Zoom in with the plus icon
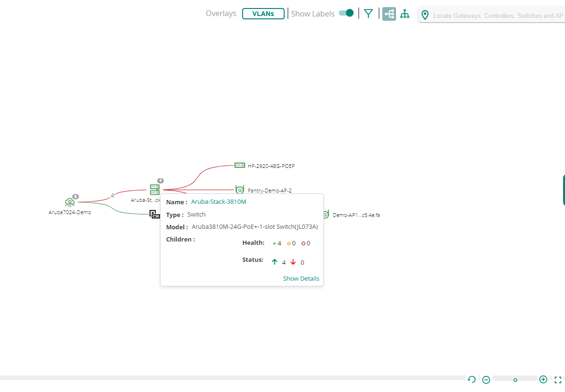The width and height of the screenshot is (565, 392). click(x=543, y=379)
